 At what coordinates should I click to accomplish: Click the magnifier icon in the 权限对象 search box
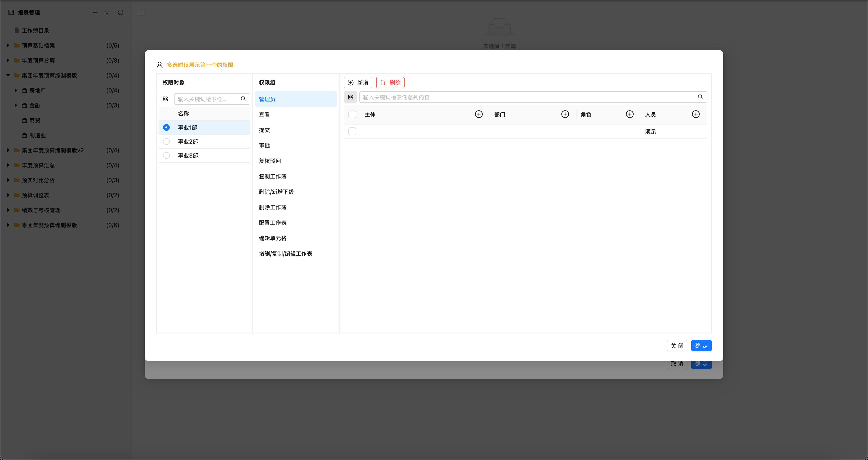[243, 99]
